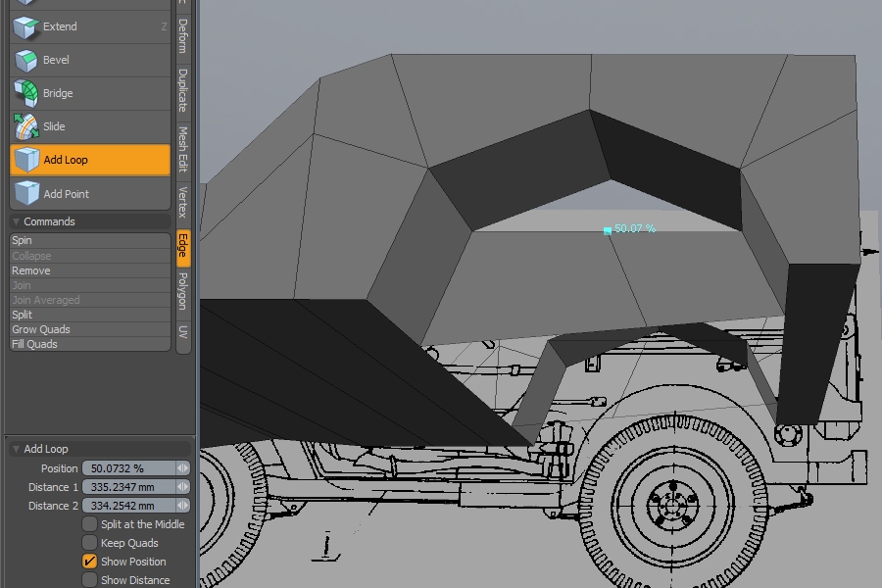The width and height of the screenshot is (882, 588).
Task: Run the Fill Quads command
Action: 90,344
